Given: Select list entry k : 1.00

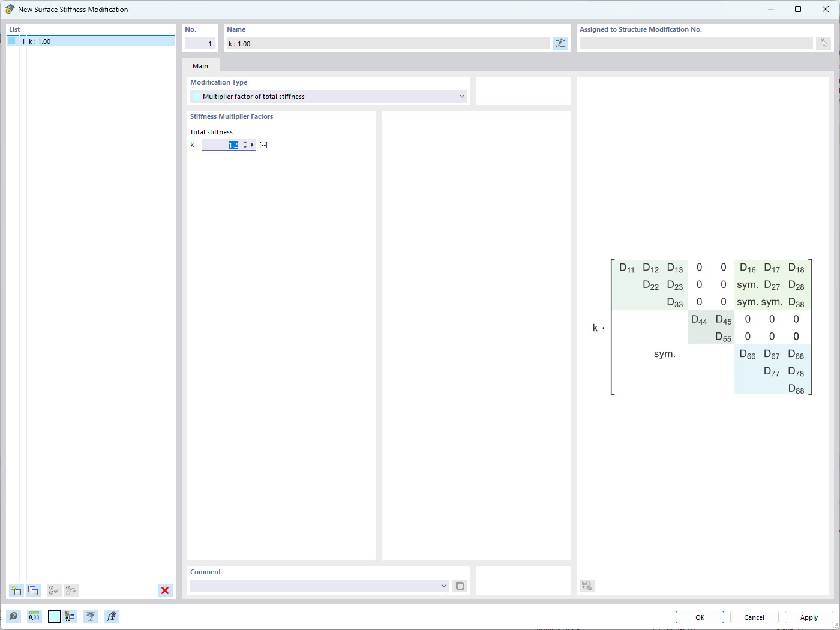Looking at the screenshot, I should (x=90, y=41).
